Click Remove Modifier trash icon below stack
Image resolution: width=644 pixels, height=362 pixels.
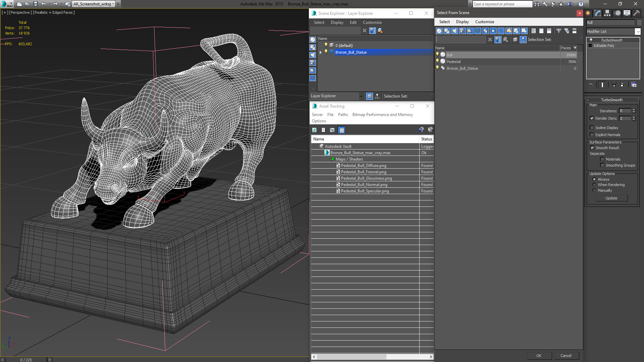pos(622,85)
